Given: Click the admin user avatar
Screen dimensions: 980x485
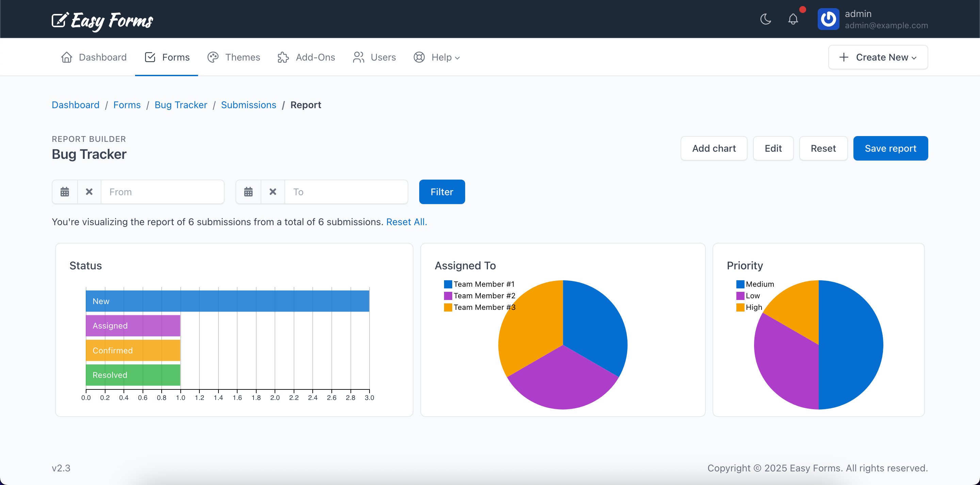Looking at the screenshot, I should 829,19.
